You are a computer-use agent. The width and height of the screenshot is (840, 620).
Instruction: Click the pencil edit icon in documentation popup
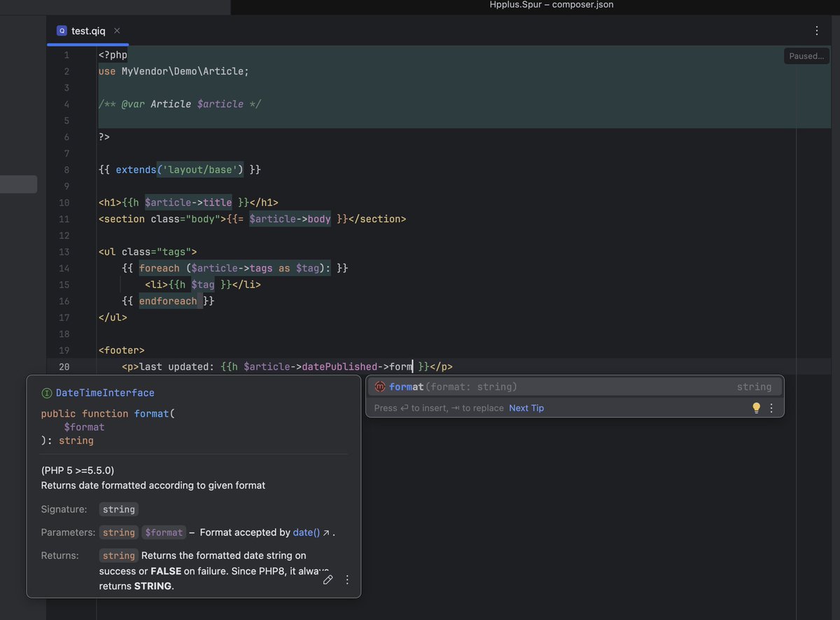[328, 579]
